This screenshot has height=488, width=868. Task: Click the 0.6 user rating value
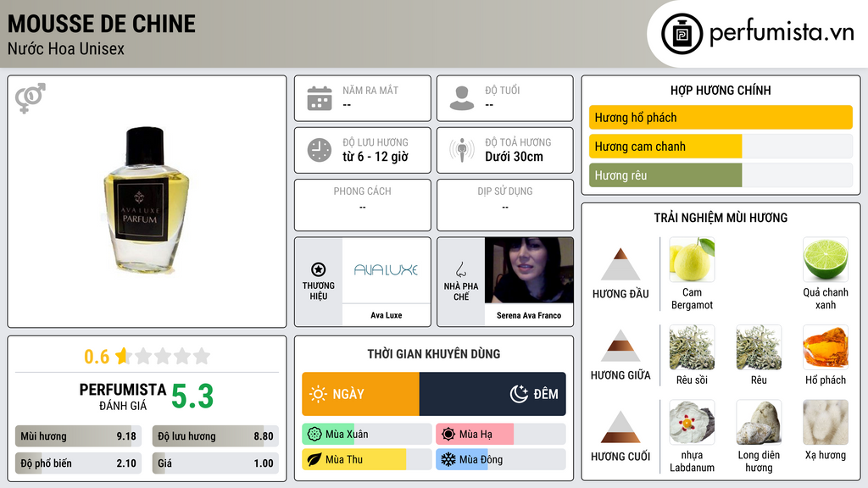pyautogui.click(x=97, y=357)
